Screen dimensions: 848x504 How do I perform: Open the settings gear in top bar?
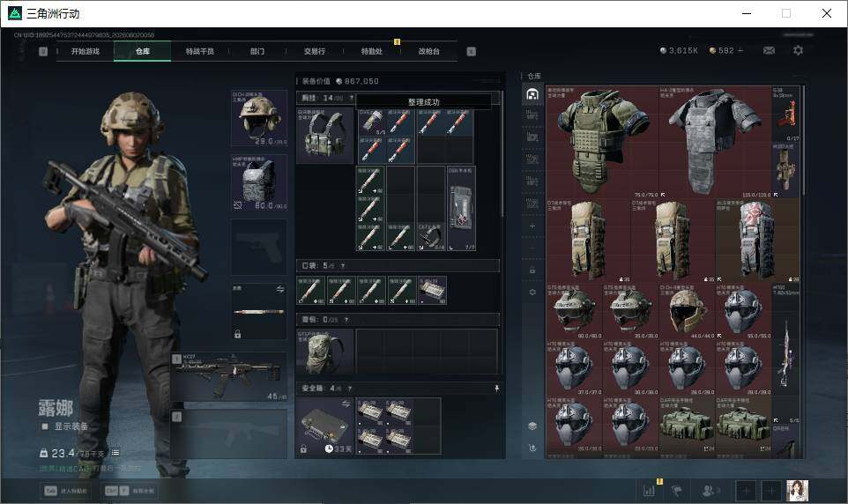[x=798, y=50]
